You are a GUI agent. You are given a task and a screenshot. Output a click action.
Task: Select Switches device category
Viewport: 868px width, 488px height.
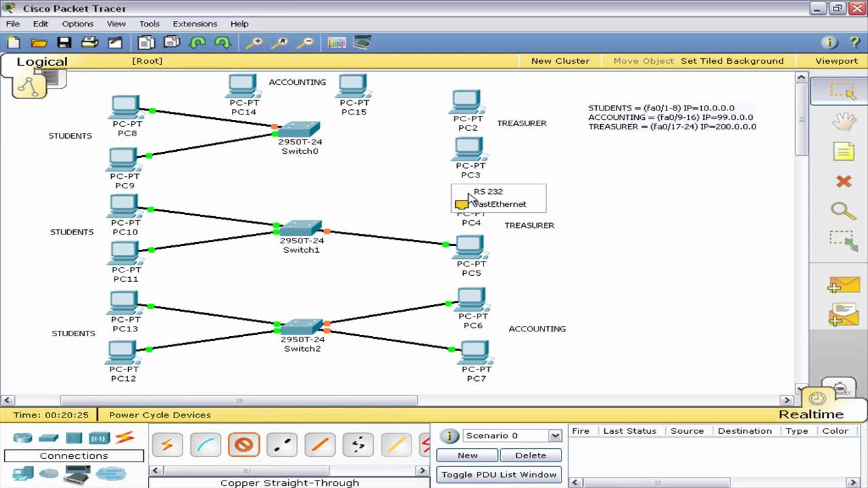pos(48,438)
